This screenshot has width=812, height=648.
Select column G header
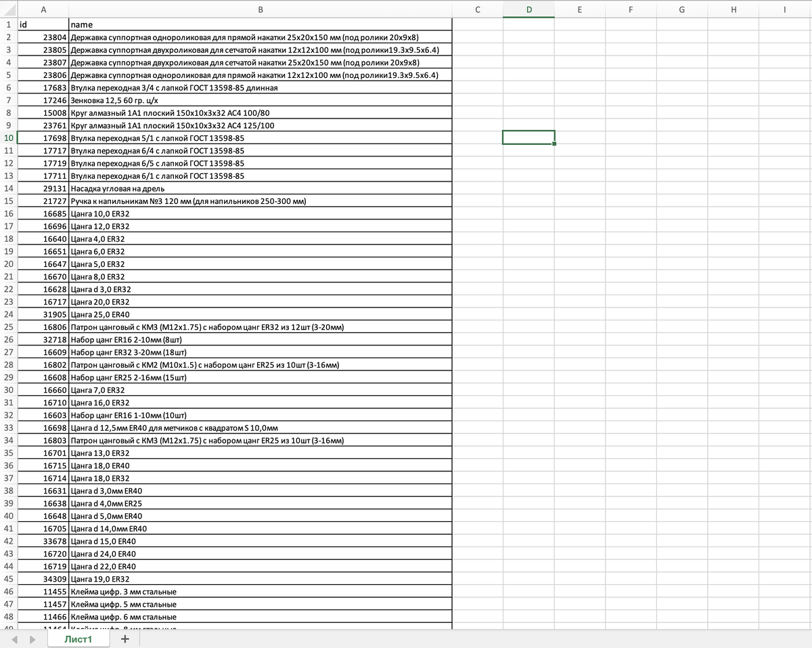tap(681, 9)
